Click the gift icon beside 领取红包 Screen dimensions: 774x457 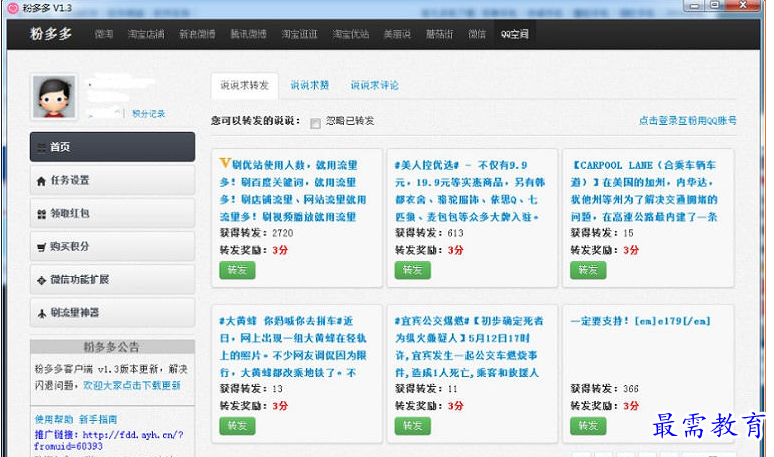pyautogui.click(x=41, y=214)
